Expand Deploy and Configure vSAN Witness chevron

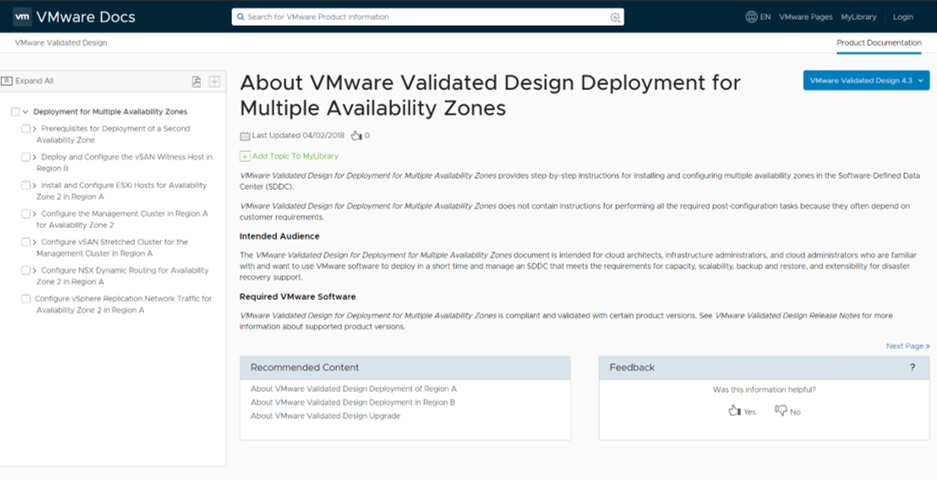(x=35, y=157)
